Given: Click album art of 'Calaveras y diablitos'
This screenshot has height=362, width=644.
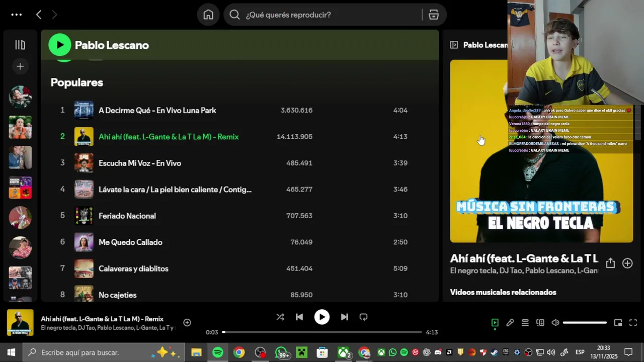Looking at the screenshot, I should click(84, 268).
